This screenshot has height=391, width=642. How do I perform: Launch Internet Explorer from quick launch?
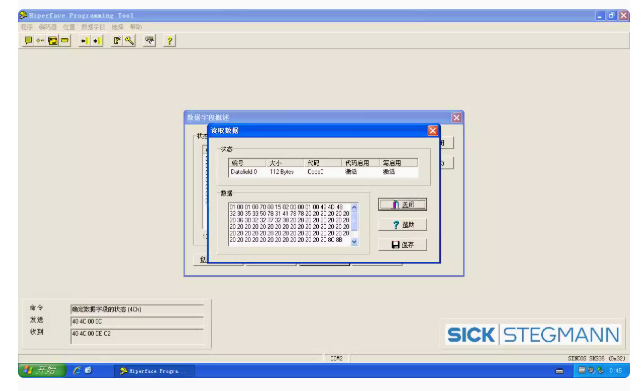pyautogui.click(x=76, y=371)
